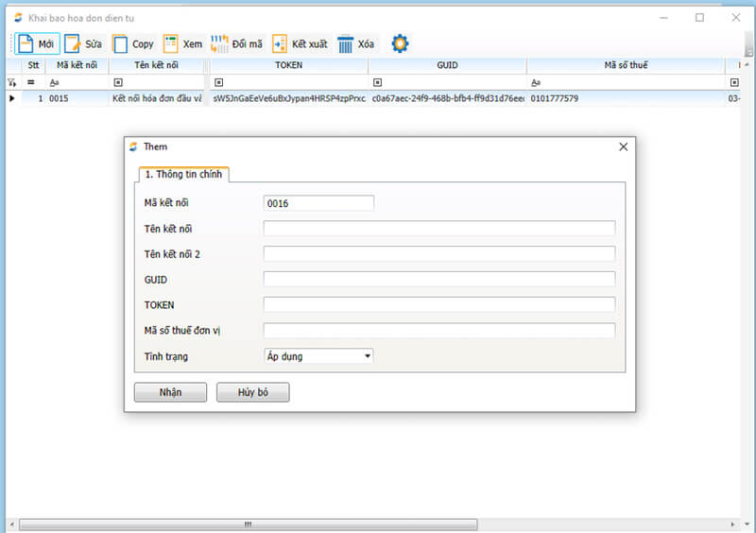The image size is (756, 533).
Task: Minimize the Khai bao hoa don window
Action: coord(664,18)
